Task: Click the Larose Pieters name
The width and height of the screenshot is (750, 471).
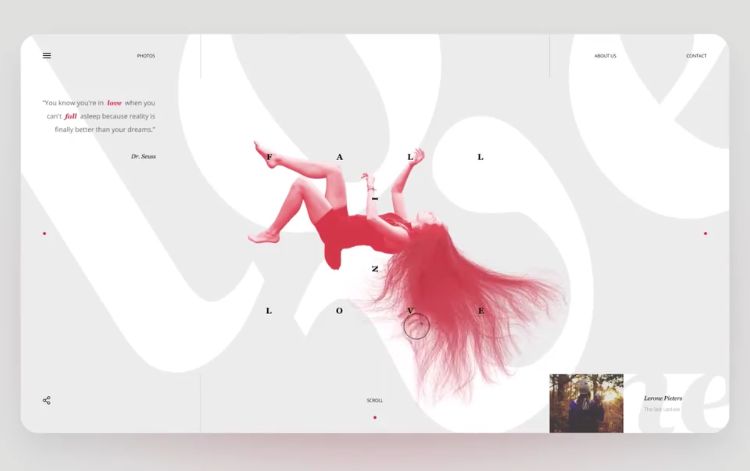Action: [662, 398]
